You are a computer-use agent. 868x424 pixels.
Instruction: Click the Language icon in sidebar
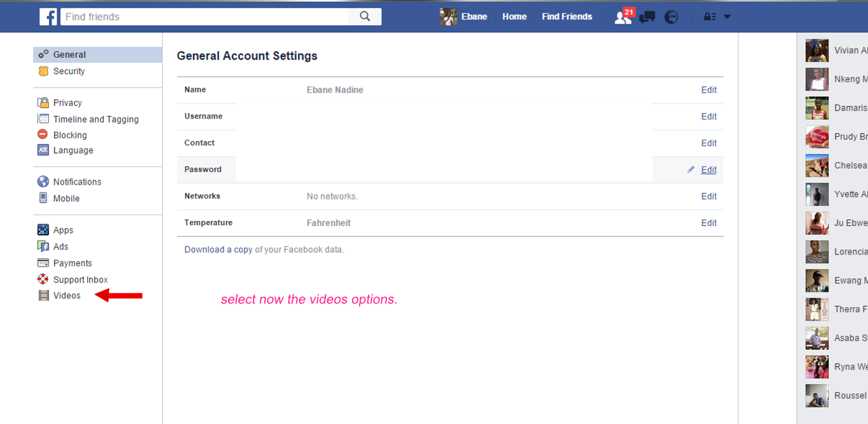click(x=43, y=150)
